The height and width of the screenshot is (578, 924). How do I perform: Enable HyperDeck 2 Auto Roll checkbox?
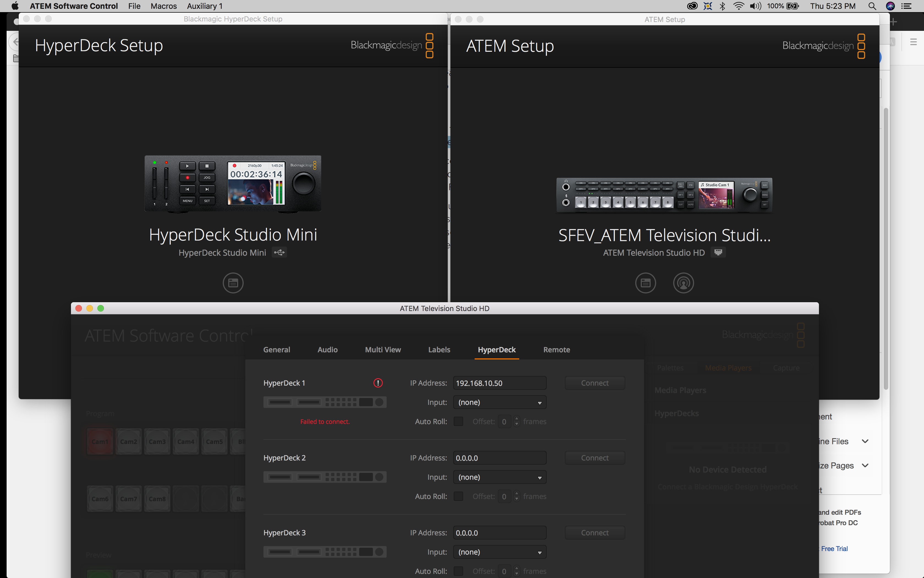click(458, 496)
